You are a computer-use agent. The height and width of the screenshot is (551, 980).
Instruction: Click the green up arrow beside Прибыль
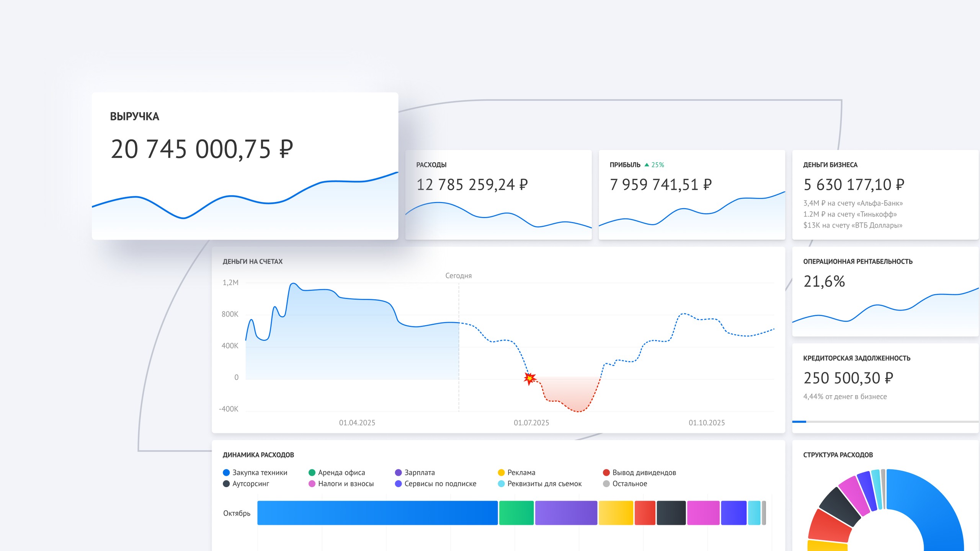[647, 165]
